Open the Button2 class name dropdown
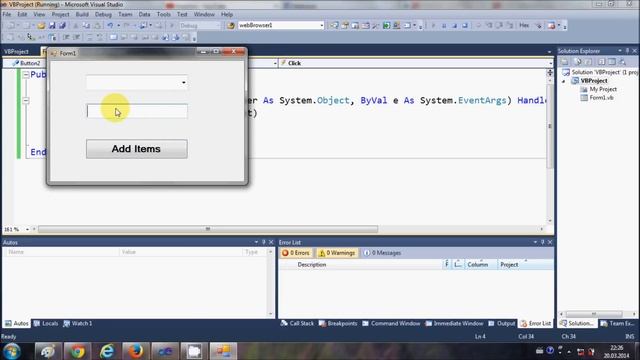Image resolution: width=640 pixels, height=360 pixels. coord(276,63)
